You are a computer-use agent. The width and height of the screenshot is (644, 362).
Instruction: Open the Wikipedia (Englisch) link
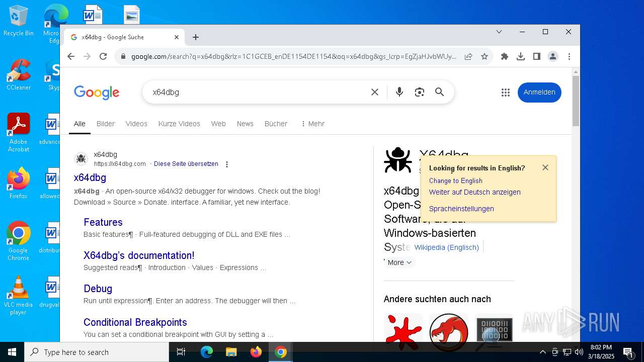[447, 247]
